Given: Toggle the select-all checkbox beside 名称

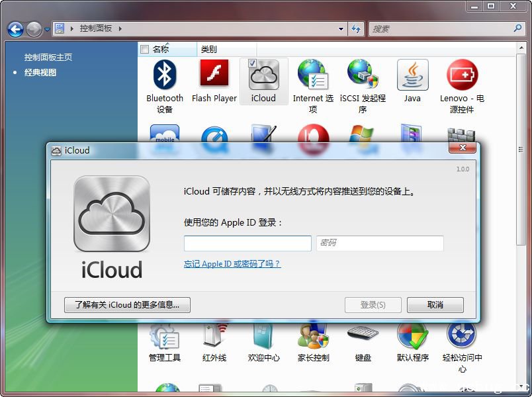Looking at the screenshot, I should pyautogui.click(x=144, y=49).
